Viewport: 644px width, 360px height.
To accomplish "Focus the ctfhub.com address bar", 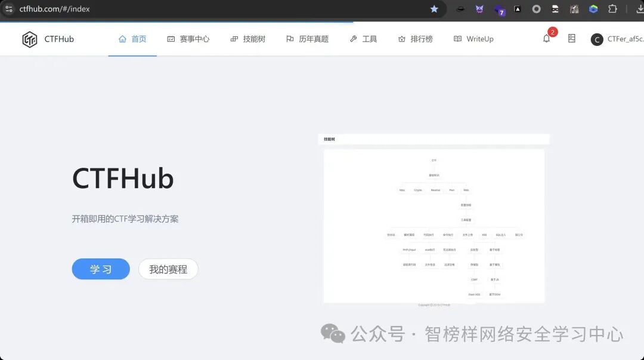I will (x=222, y=9).
